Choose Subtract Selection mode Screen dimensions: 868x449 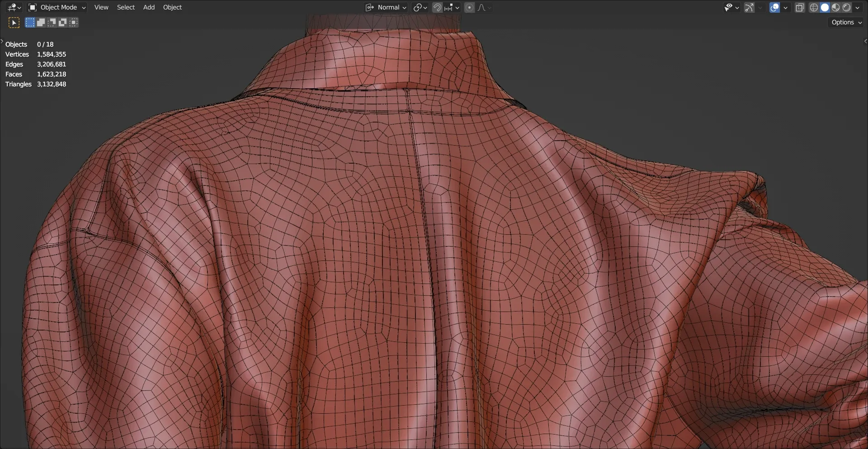click(x=52, y=22)
